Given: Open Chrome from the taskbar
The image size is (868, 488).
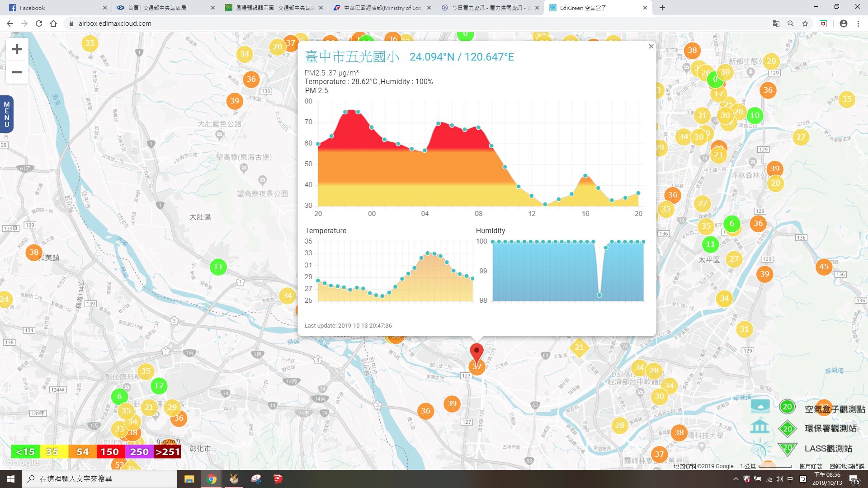Looking at the screenshot, I should [x=212, y=479].
